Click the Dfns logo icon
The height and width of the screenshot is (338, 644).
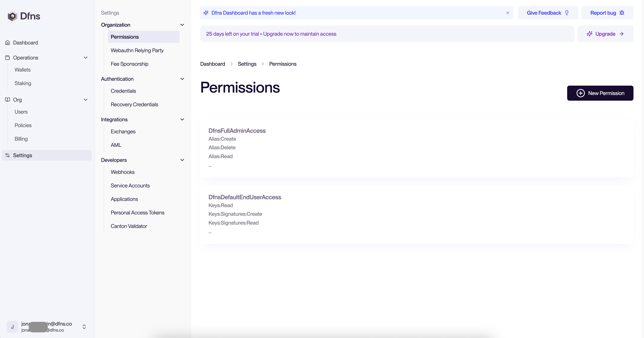click(x=12, y=16)
